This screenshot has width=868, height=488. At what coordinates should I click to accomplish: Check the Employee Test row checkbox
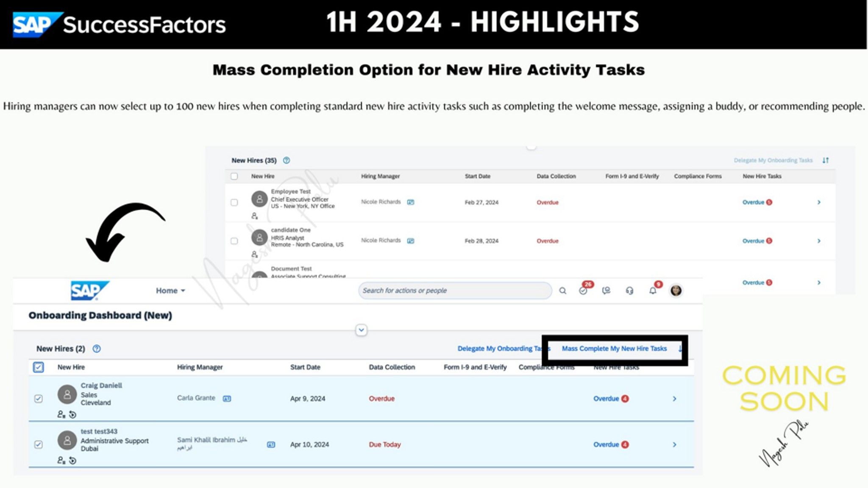pos(234,202)
